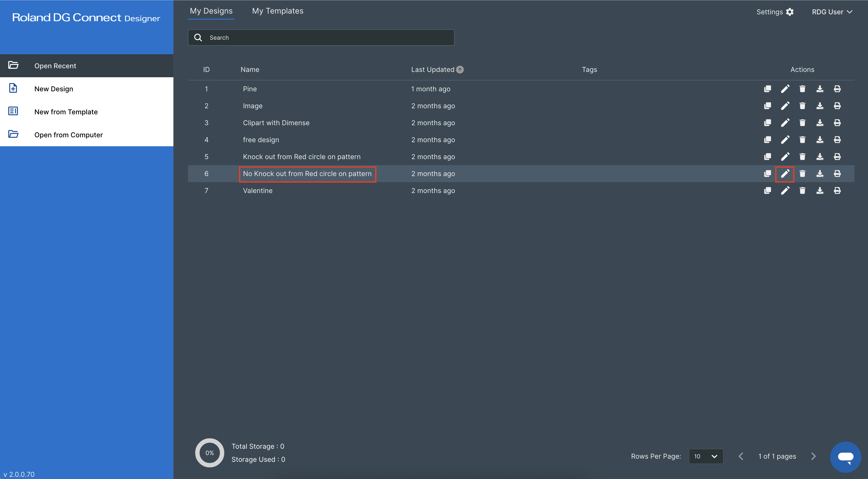Edit Clipart with Dimense design
868x479 pixels.
(785, 123)
